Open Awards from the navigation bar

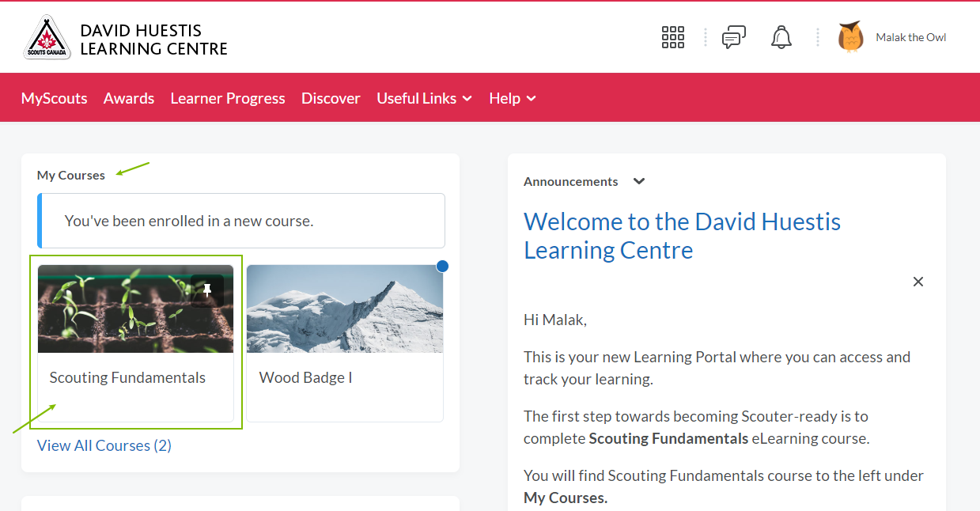point(129,98)
